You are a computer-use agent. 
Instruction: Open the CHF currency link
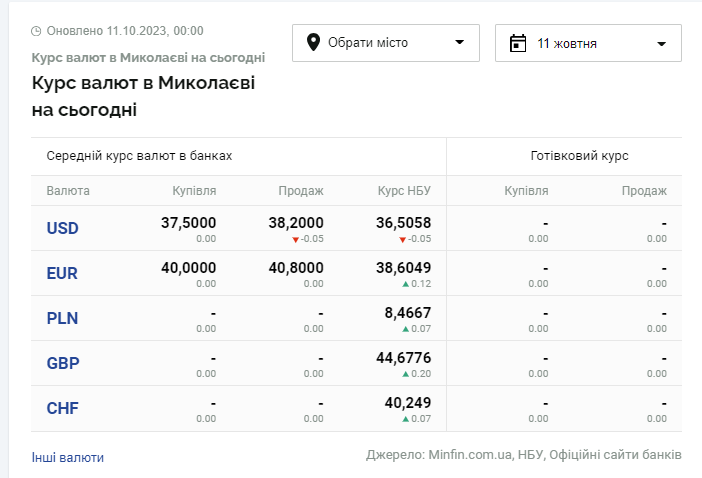62,408
